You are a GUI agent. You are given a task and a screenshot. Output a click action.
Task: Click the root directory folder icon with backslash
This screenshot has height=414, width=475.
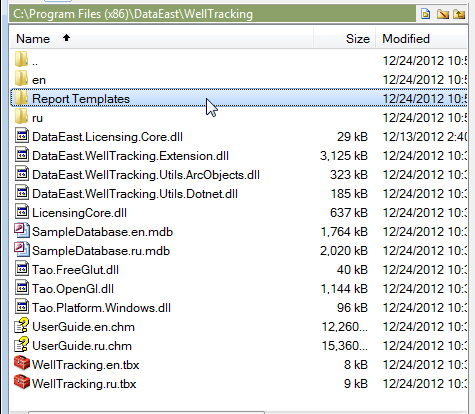[x=442, y=14]
